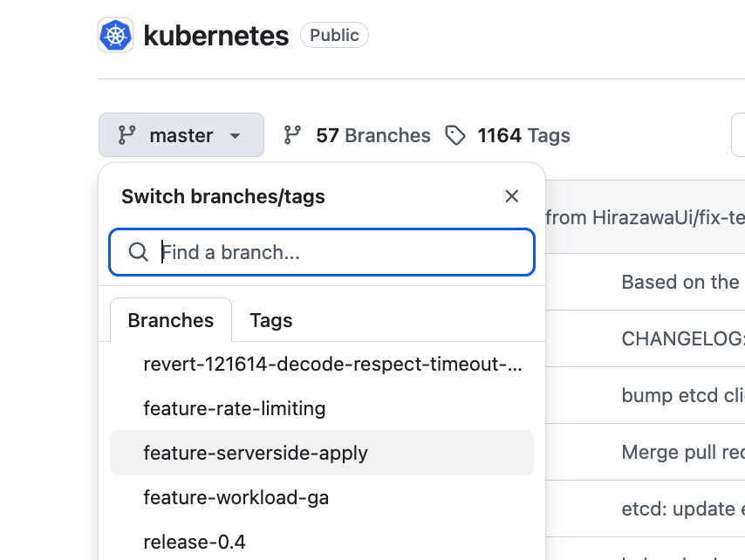Select the feature-serverside-apply branch
Image resolution: width=745 pixels, height=560 pixels.
point(256,453)
